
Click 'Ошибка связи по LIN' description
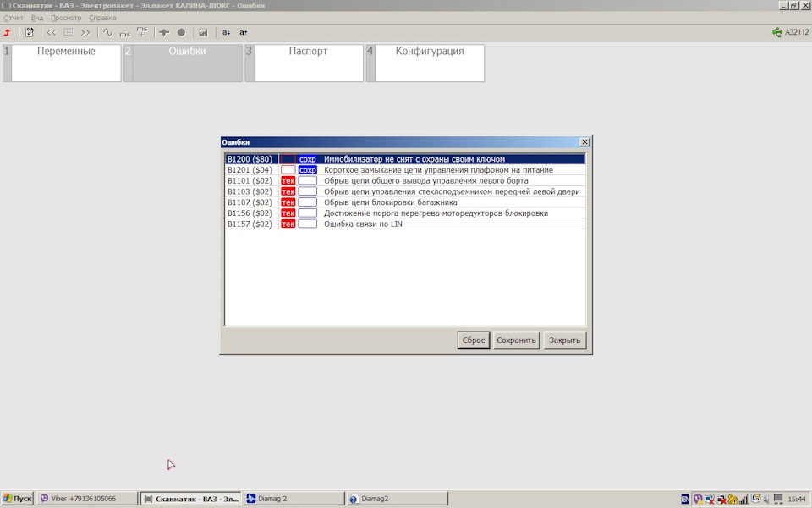(363, 224)
